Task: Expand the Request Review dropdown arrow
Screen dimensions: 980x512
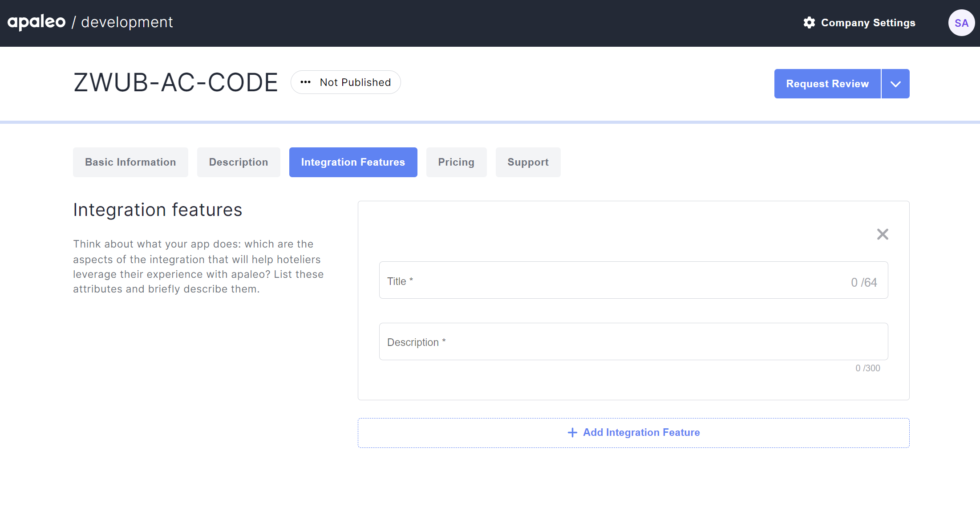Action: [895, 84]
